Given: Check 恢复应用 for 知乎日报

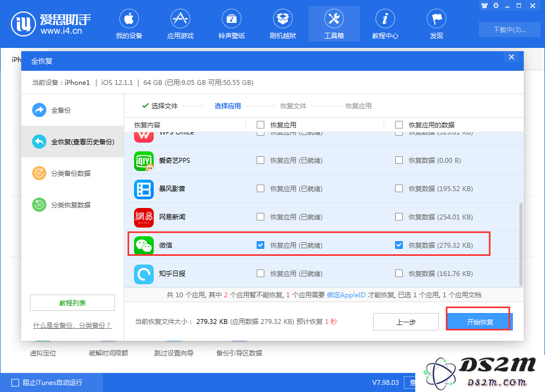Looking at the screenshot, I should 261,273.
